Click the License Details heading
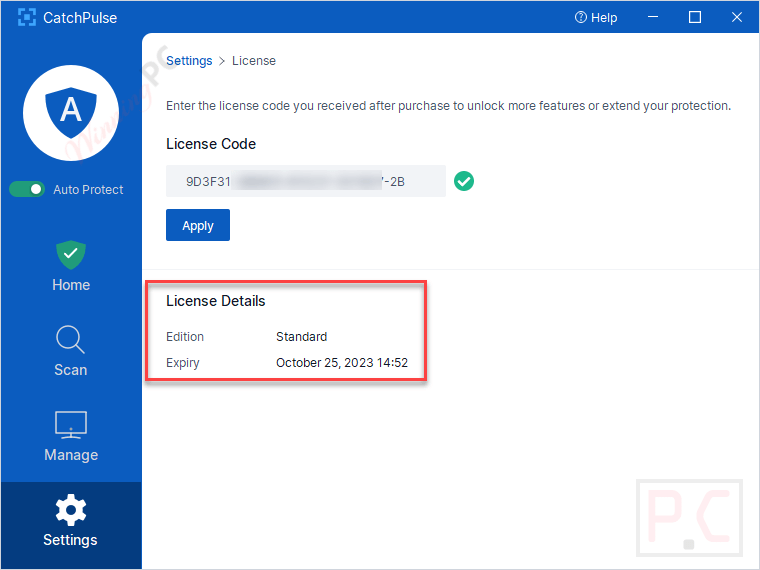 pyautogui.click(x=215, y=301)
